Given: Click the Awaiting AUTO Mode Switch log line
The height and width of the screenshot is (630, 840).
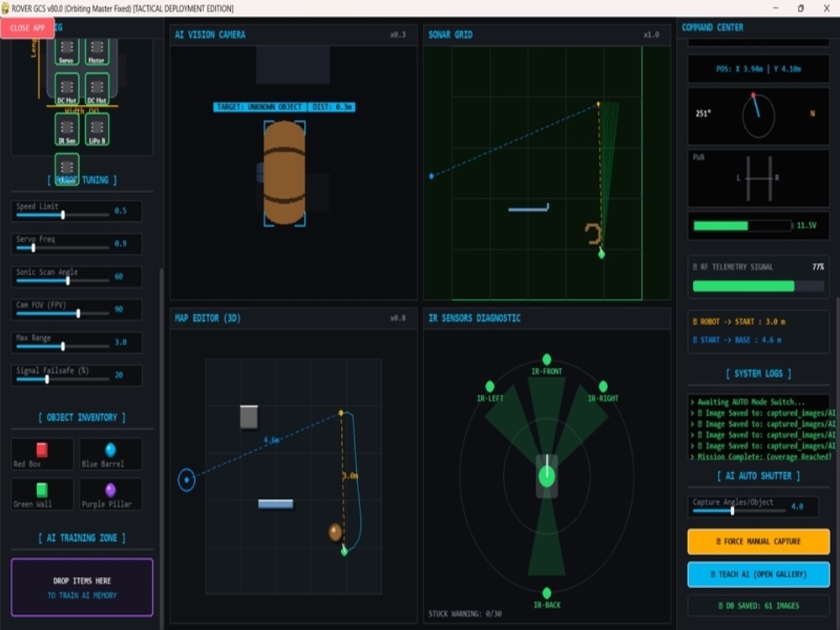Looking at the screenshot, I should (748, 402).
